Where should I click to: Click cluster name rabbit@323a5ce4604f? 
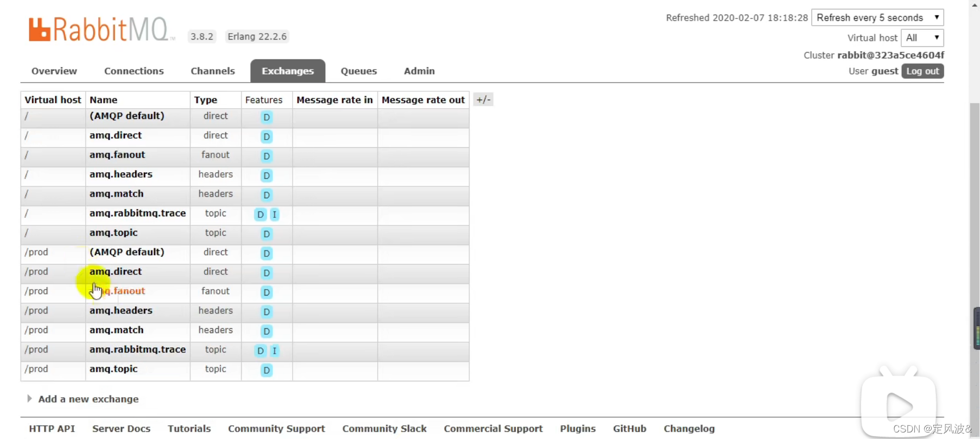click(891, 55)
